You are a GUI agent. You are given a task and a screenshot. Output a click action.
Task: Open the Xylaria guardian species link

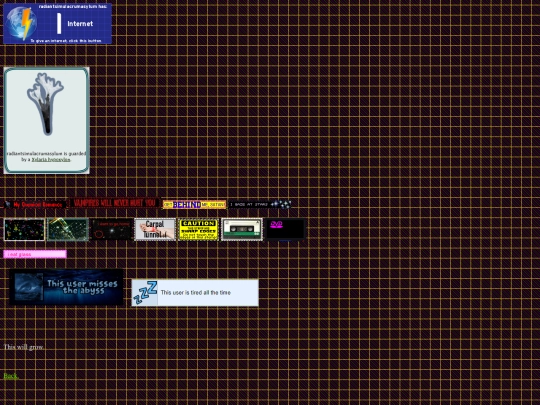click(x=51, y=160)
